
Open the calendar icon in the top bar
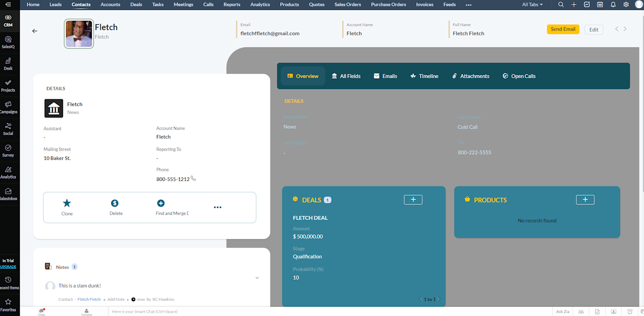(x=600, y=5)
